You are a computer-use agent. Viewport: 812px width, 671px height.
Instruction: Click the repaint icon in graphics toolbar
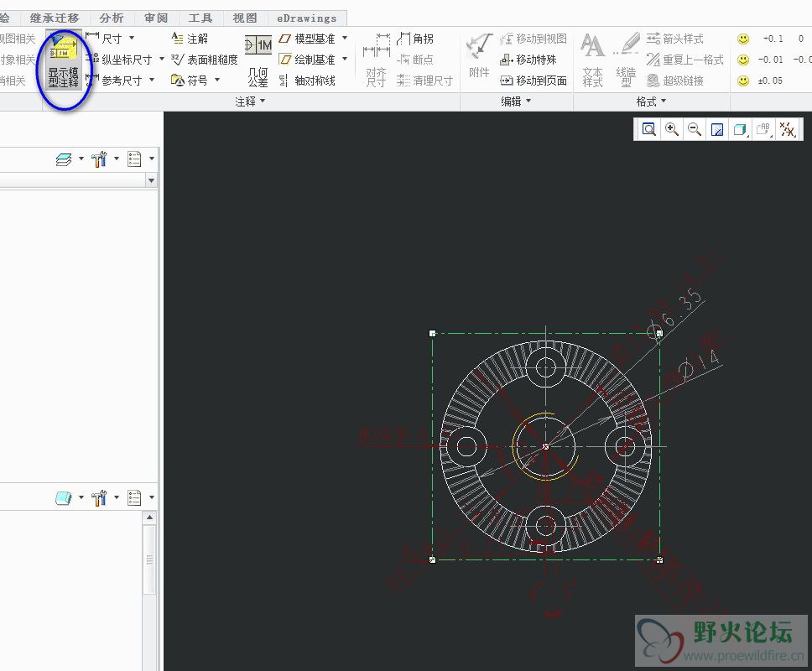pos(717,129)
